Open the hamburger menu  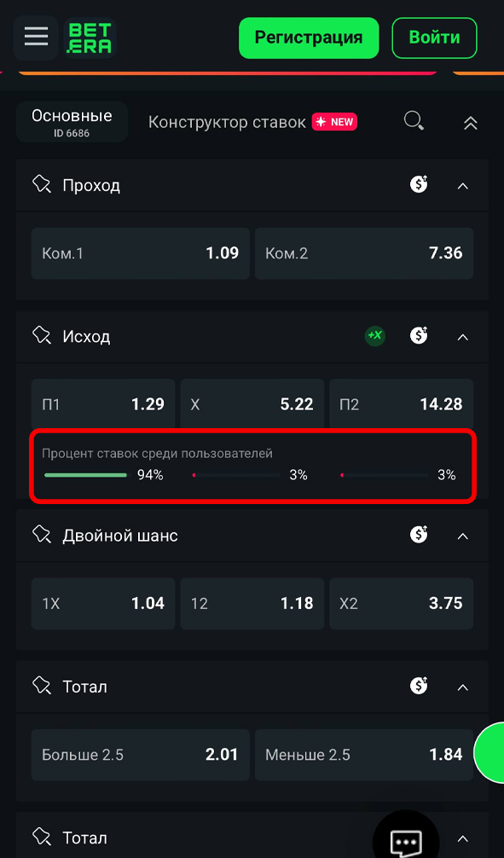[36, 38]
